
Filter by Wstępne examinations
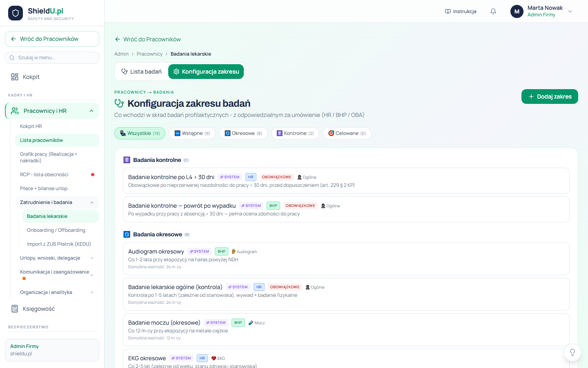pos(192,133)
